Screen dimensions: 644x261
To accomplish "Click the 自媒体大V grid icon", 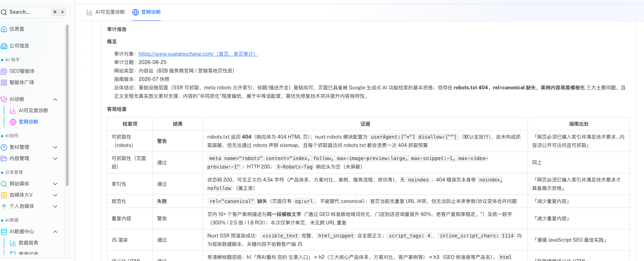I will point(4,195).
